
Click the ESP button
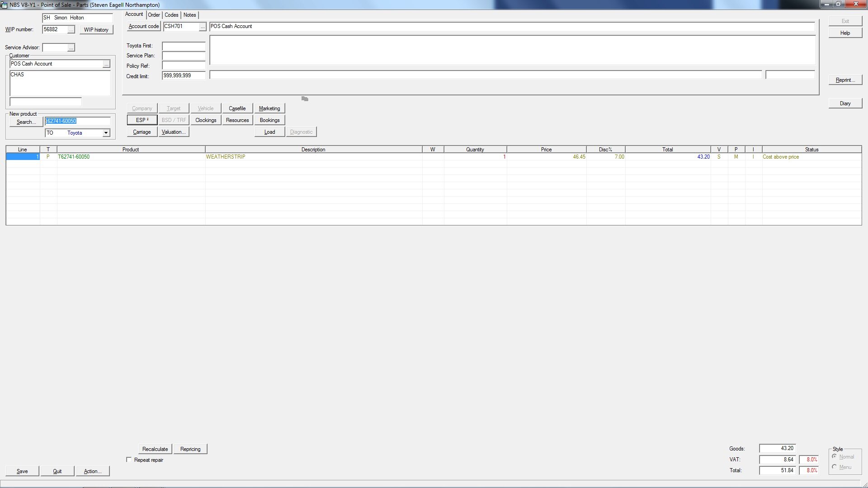142,120
